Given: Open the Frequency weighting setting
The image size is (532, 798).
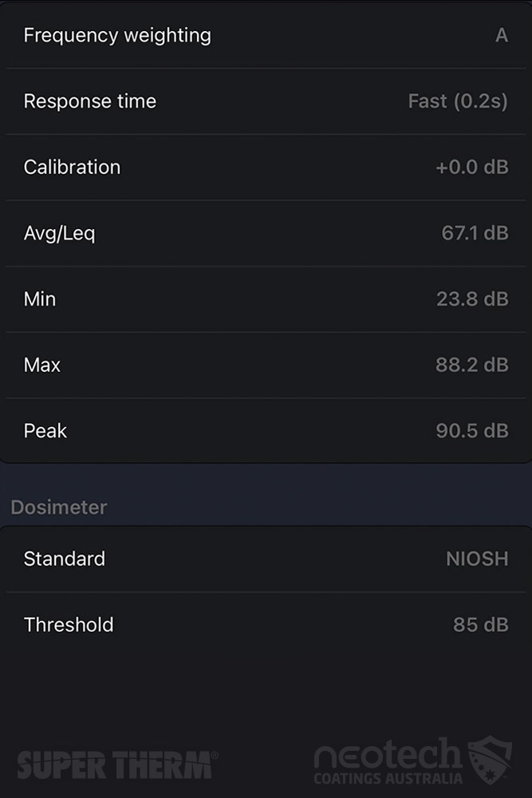Looking at the screenshot, I should [x=117, y=36].
